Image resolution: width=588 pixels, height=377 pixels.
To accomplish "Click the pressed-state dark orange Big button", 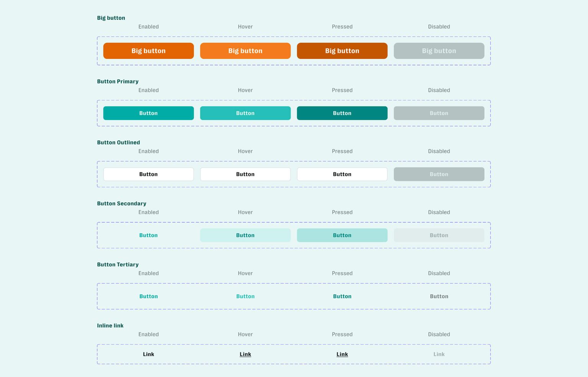I will tap(342, 51).
